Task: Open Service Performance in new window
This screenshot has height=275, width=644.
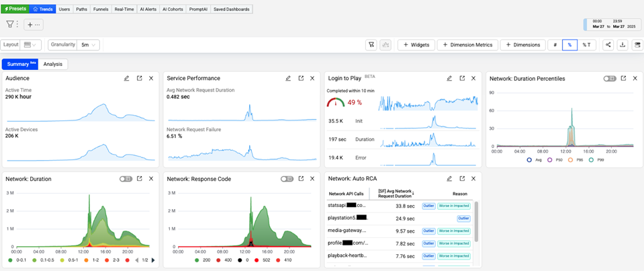Action: point(301,79)
